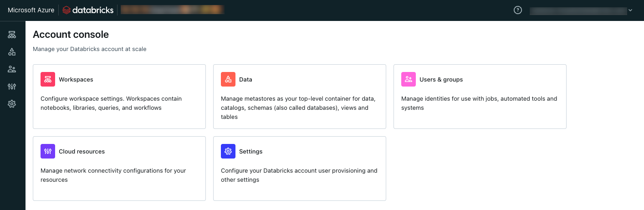Open the Settings card title
The width and height of the screenshot is (644, 210).
250,152
